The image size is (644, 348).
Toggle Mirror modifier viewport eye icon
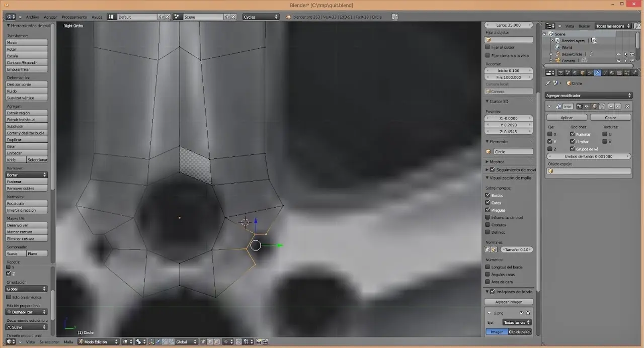tap(587, 106)
